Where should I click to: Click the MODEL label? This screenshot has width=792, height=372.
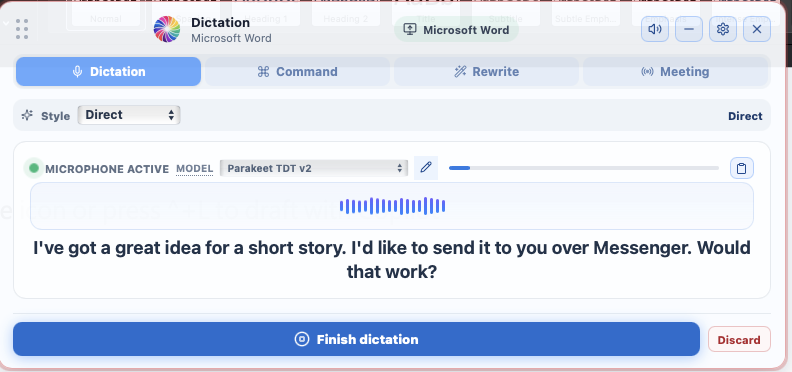point(194,169)
